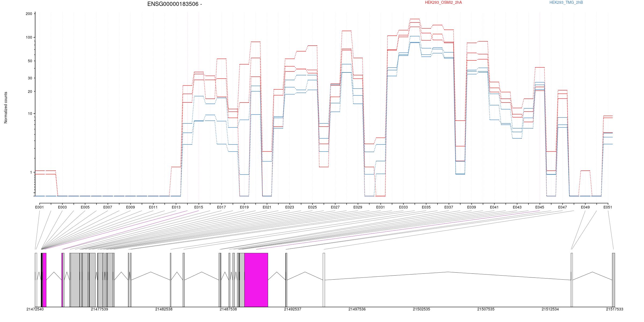
Task: Click exon label E007
Action: pos(108,207)
